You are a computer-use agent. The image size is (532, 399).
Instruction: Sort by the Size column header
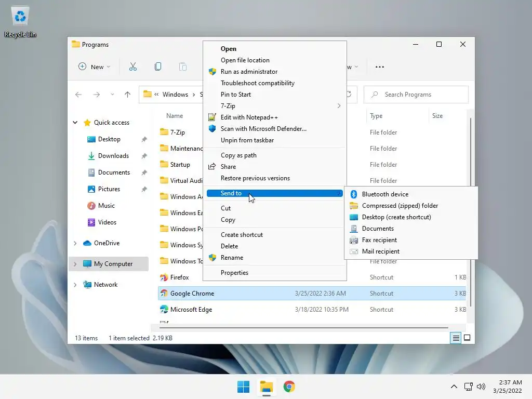pos(437,116)
